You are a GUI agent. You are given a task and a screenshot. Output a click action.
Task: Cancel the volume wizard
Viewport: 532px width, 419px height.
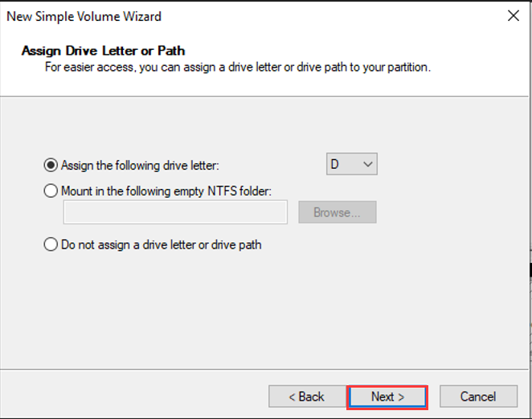coord(478,396)
